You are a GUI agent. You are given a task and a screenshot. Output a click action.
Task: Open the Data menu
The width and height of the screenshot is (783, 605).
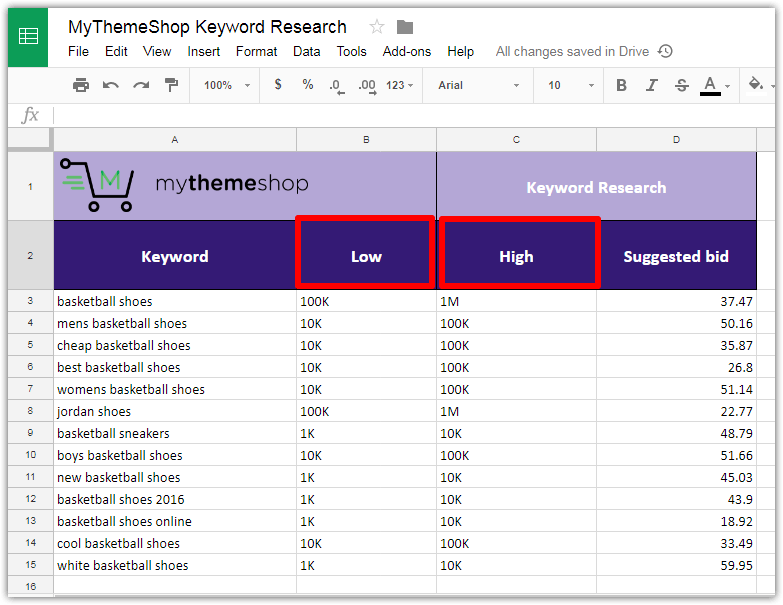point(307,51)
